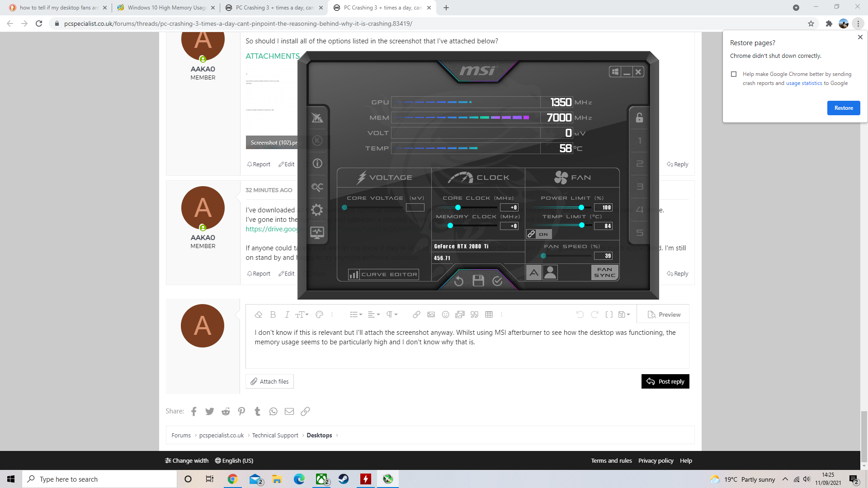The image size is (868, 488).
Task: Click the Afterburner Windows-logo startup button
Action: (x=615, y=72)
